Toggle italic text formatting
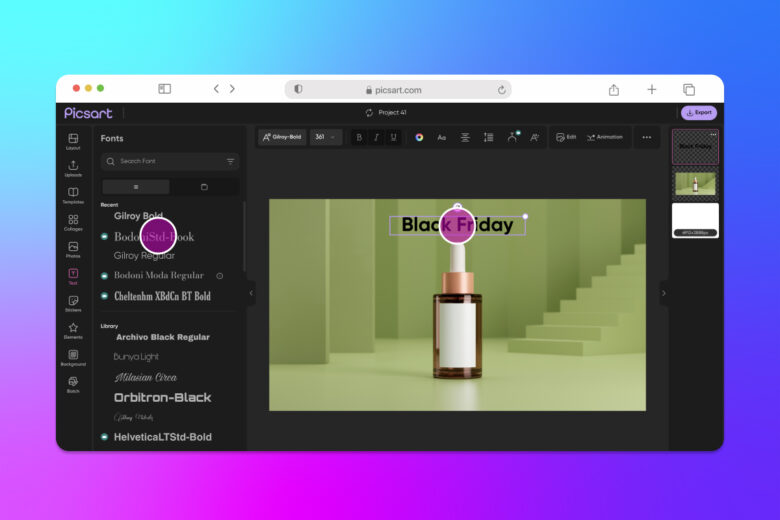 [x=376, y=137]
